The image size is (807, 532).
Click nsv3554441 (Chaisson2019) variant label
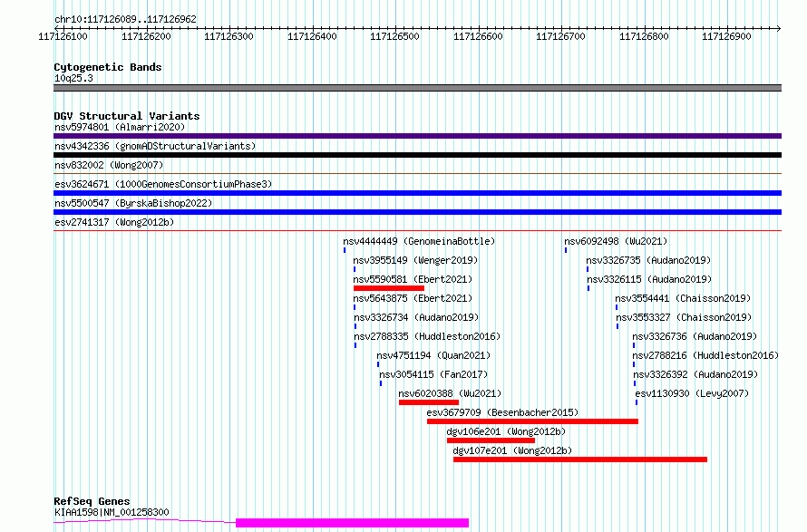tap(683, 298)
